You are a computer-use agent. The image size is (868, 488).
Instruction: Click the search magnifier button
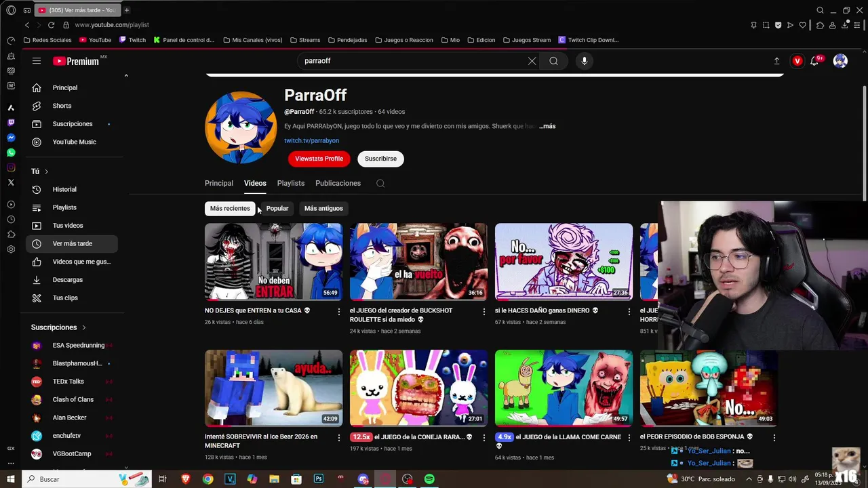(x=553, y=61)
